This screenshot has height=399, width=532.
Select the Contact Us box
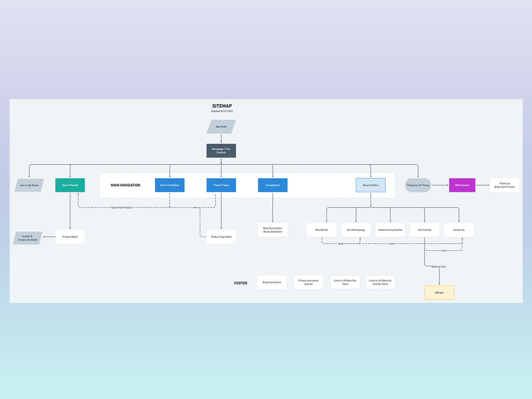tap(459, 230)
